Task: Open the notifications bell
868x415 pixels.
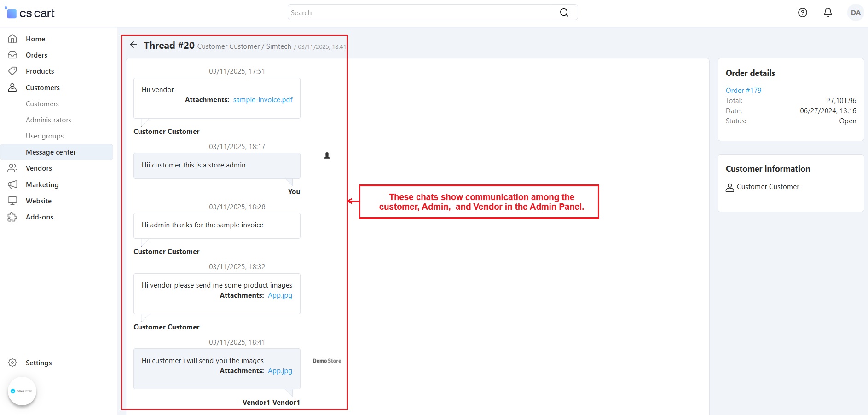Action: tap(827, 13)
